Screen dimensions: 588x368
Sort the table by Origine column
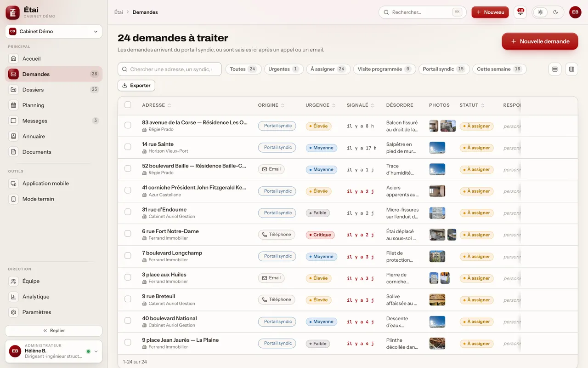click(x=271, y=105)
